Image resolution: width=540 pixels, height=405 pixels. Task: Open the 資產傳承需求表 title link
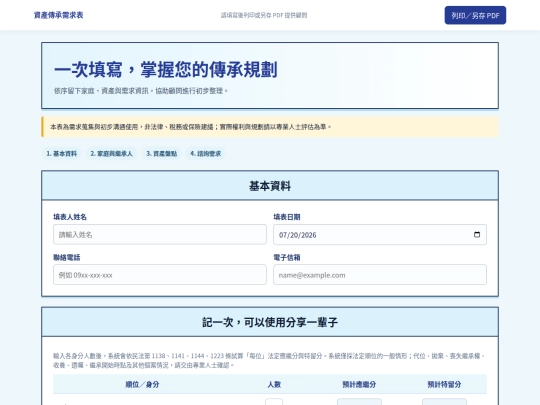tap(59, 15)
